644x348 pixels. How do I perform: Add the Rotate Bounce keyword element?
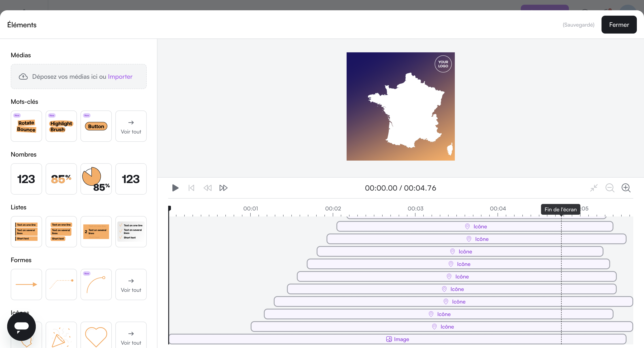[26, 126]
